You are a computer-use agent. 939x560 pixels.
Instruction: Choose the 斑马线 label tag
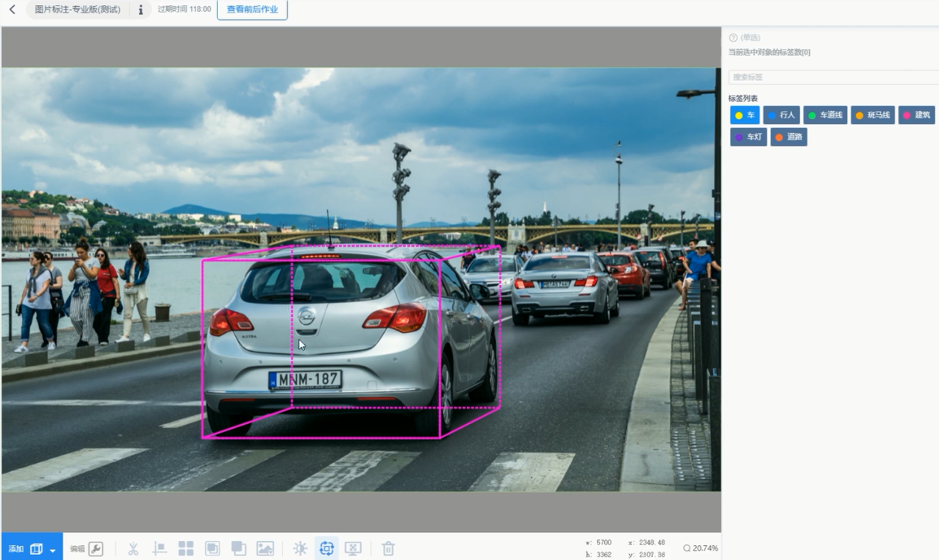[x=872, y=115]
